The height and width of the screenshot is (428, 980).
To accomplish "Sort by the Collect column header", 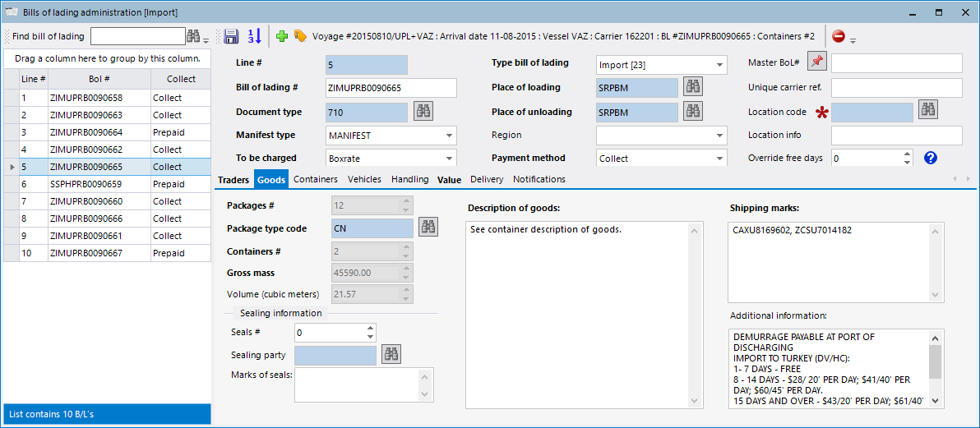I will [x=181, y=79].
